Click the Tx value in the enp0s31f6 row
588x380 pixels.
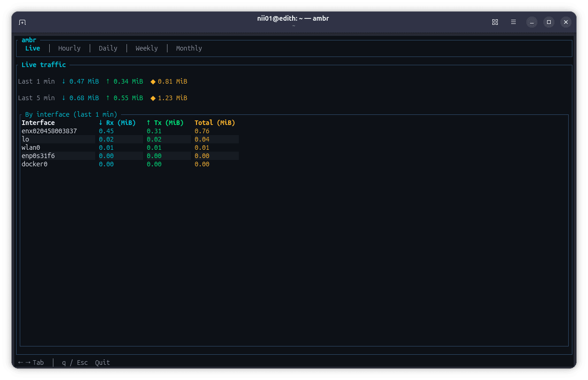(x=154, y=156)
